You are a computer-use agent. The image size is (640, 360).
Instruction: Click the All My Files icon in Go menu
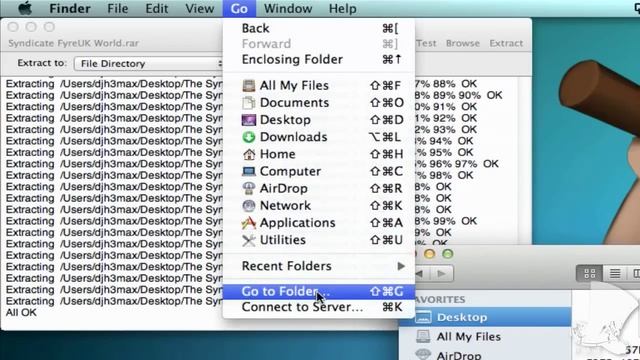249,85
